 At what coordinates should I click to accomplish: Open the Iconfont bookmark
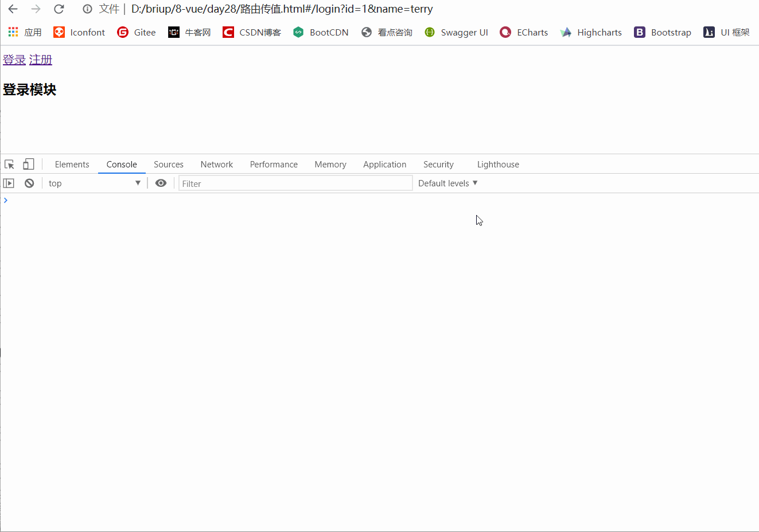79,32
